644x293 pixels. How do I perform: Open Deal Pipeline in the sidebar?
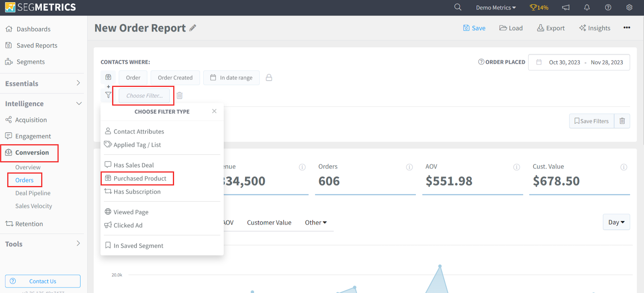coord(33,193)
